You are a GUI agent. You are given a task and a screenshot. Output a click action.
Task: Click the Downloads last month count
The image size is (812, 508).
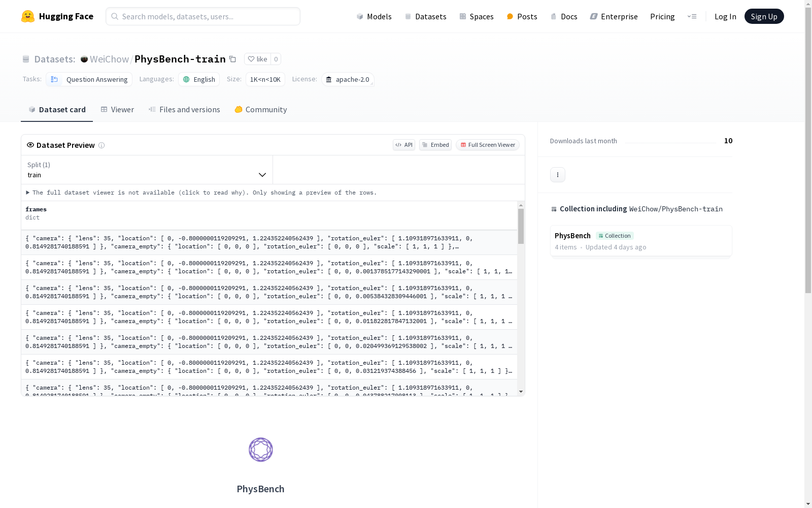[x=728, y=141]
